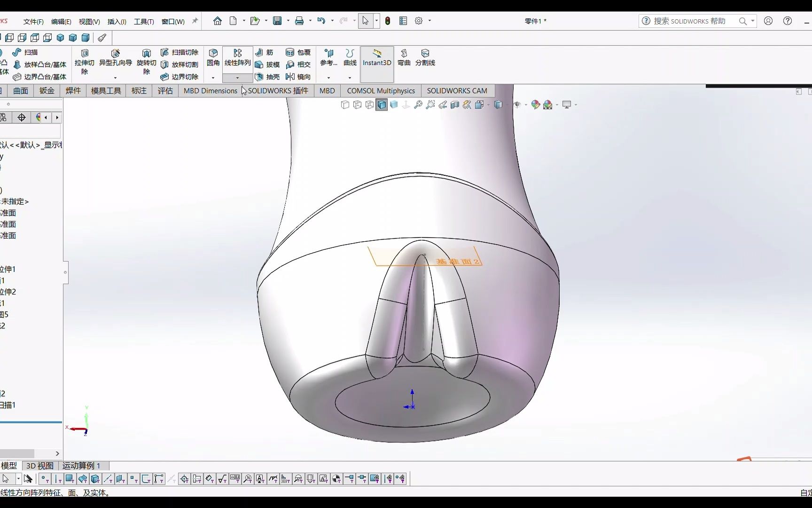Expand the Apply Scene dropdown arrow
The width and height of the screenshot is (812, 508).
(557, 104)
